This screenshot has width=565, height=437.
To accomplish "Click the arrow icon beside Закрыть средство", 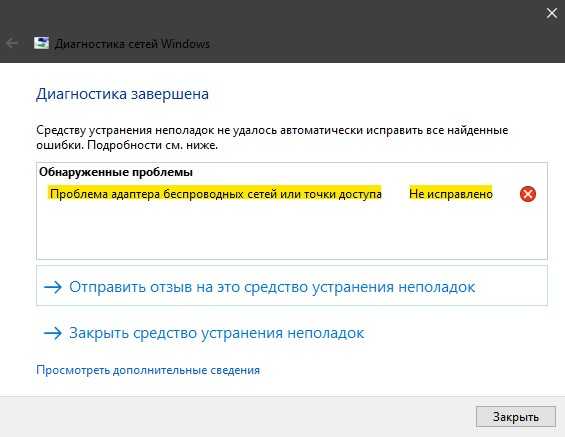I will 53,333.
